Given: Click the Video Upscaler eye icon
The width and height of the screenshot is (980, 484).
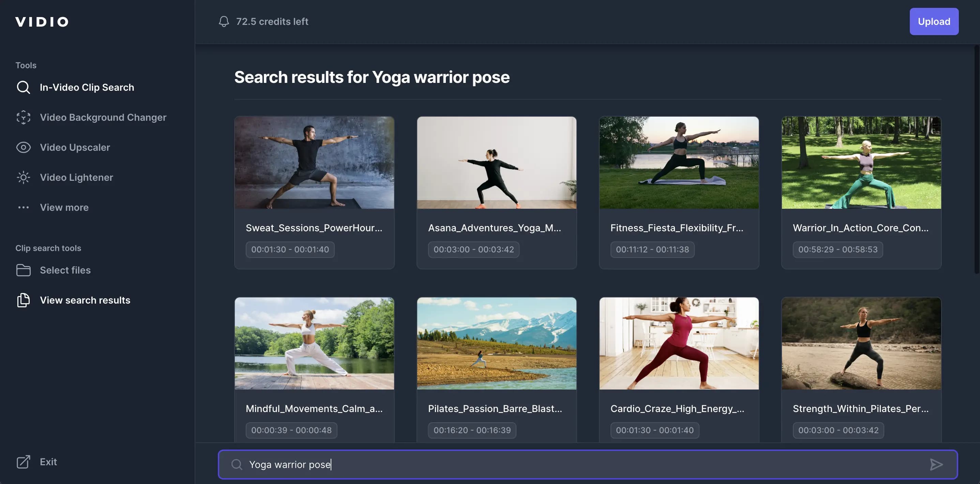Looking at the screenshot, I should (23, 147).
